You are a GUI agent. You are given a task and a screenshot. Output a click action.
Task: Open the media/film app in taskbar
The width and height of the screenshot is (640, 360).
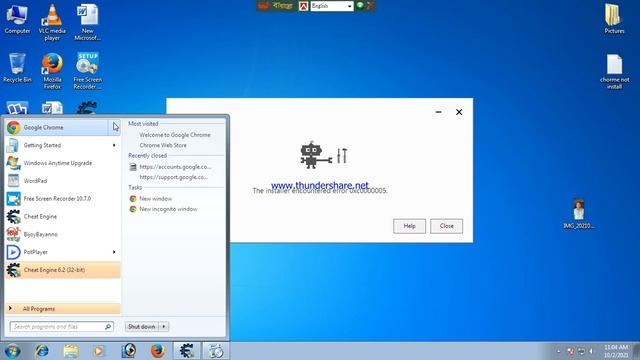(129, 351)
